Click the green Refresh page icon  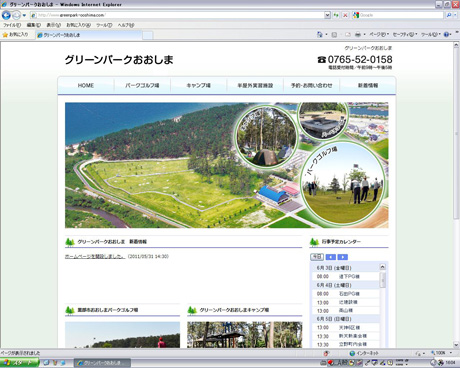click(x=336, y=15)
